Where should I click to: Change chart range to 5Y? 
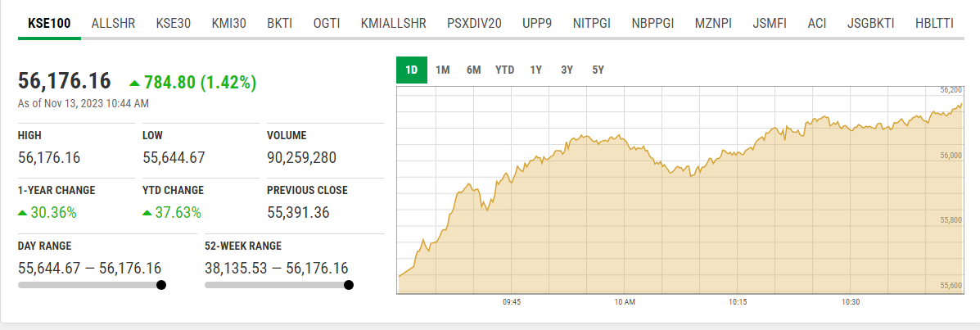(x=598, y=70)
